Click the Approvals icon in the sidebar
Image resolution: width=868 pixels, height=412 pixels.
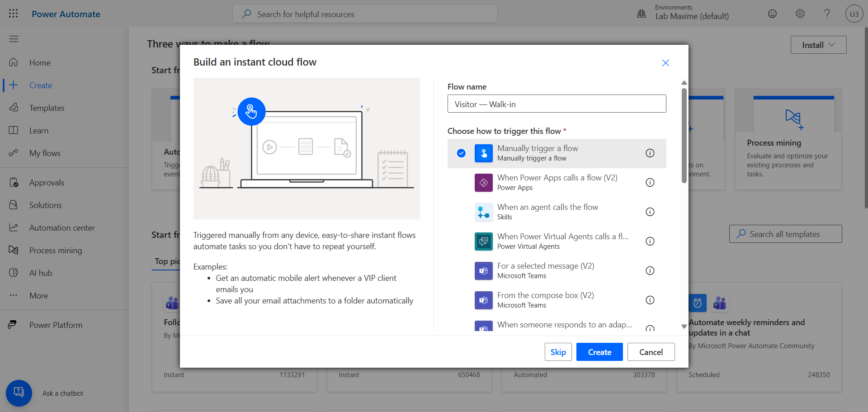tap(14, 183)
